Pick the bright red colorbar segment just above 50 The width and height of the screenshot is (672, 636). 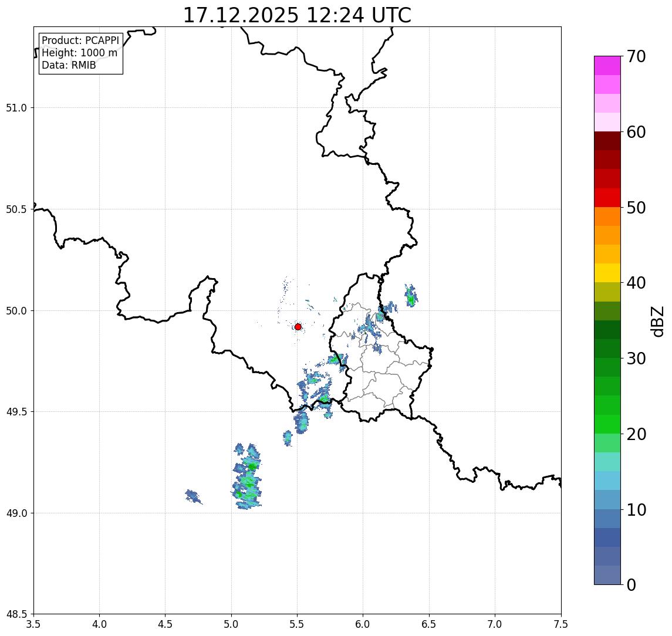point(607,198)
